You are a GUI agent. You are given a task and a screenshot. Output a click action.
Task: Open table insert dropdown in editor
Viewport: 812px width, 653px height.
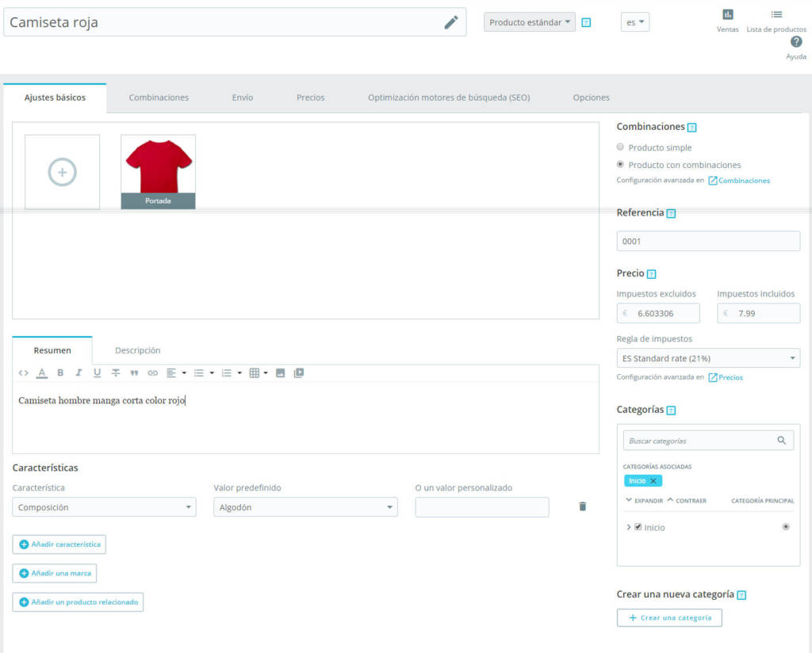pos(259,372)
